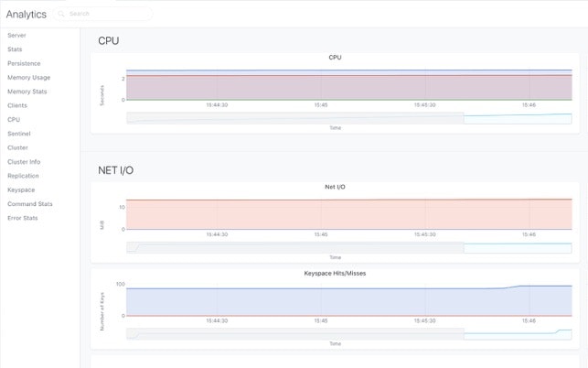This screenshot has width=588, height=368.
Task: Click the search magnifier icon
Action: pos(60,14)
